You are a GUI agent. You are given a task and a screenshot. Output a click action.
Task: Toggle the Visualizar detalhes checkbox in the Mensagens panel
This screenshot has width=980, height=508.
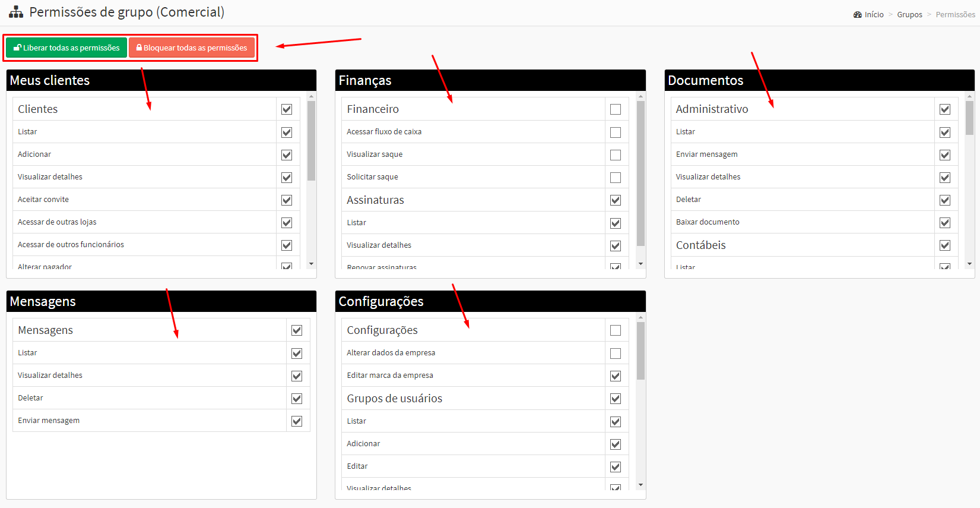[x=297, y=376]
